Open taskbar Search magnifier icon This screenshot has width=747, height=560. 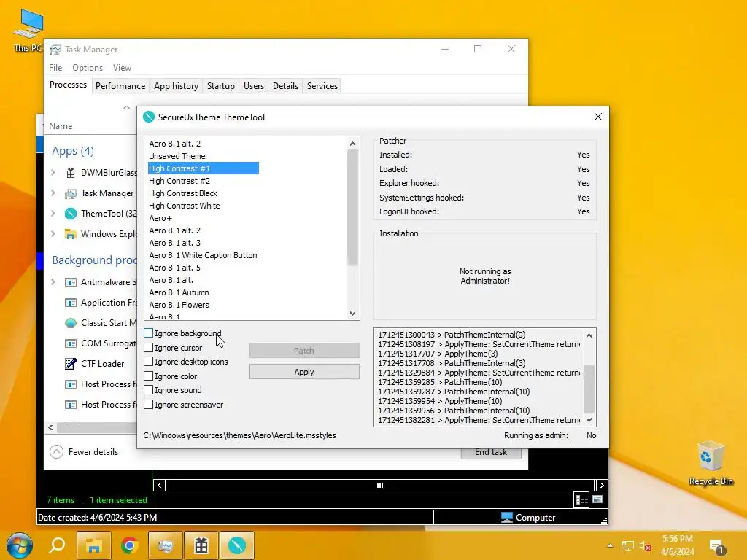coord(57,545)
